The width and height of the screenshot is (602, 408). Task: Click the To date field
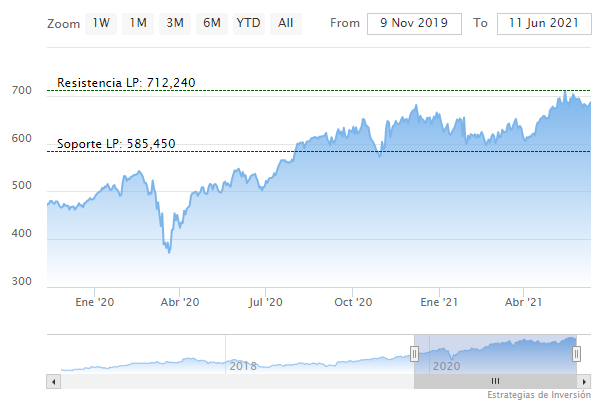(544, 23)
